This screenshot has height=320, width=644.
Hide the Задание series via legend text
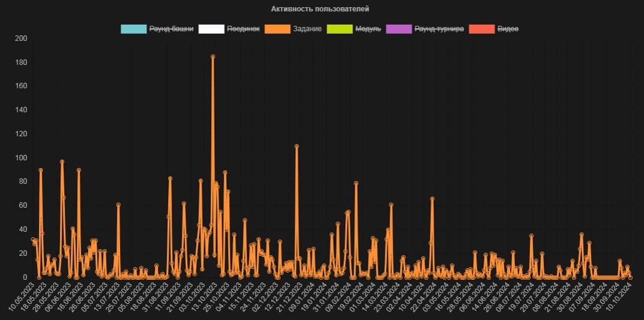coord(307,29)
